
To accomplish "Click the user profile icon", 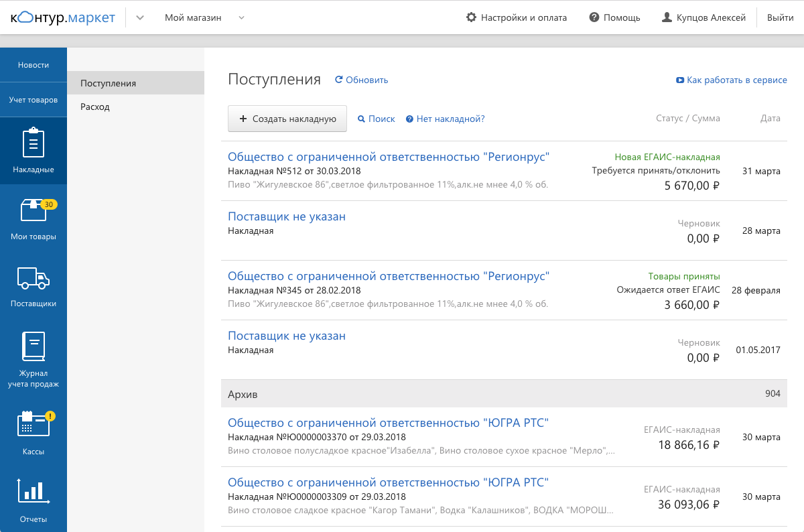I will pos(667,17).
